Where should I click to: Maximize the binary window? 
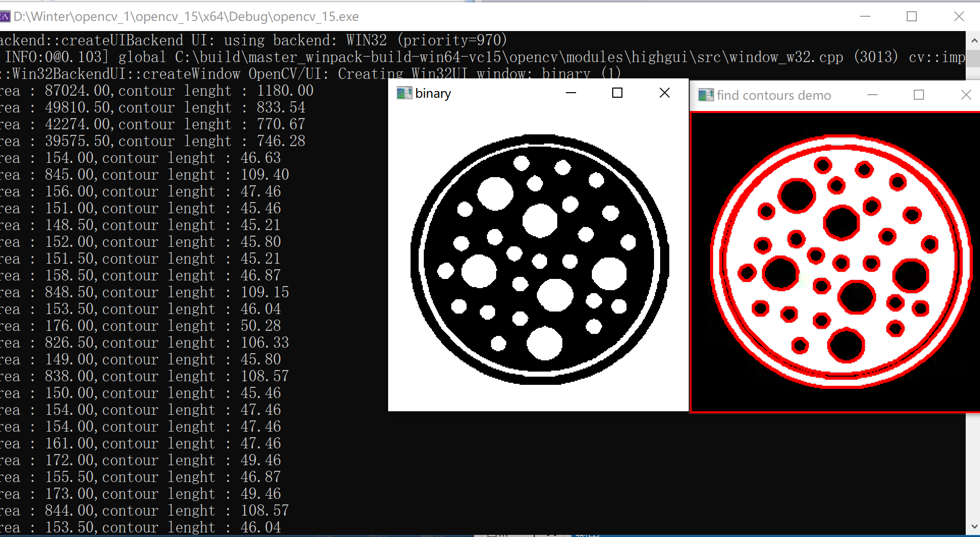pos(617,93)
